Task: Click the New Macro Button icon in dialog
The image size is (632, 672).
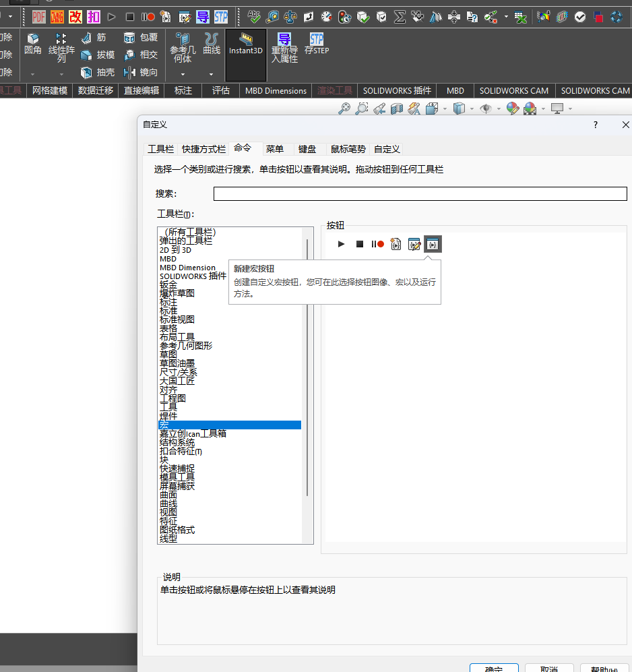Action: [x=433, y=244]
